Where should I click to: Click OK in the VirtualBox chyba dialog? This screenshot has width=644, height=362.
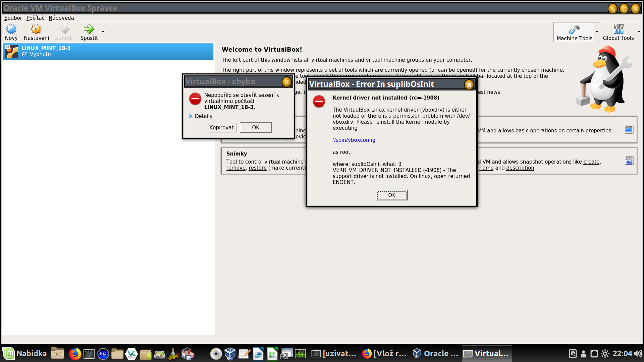[256, 127]
